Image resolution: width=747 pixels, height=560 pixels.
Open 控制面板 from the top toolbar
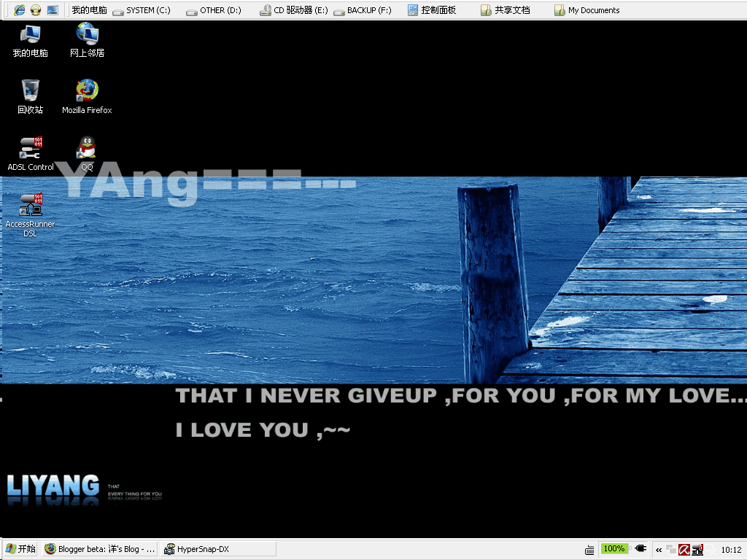click(x=432, y=10)
